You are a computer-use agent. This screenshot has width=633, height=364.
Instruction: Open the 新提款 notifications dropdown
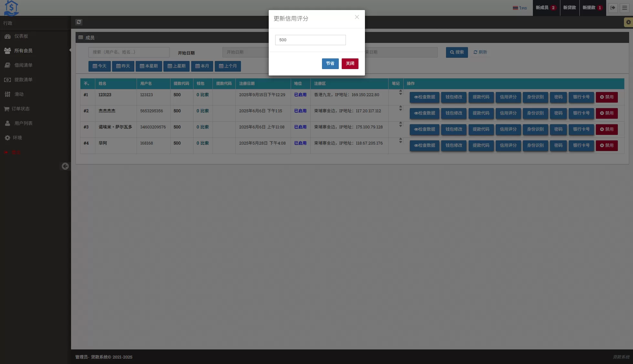point(592,8)
